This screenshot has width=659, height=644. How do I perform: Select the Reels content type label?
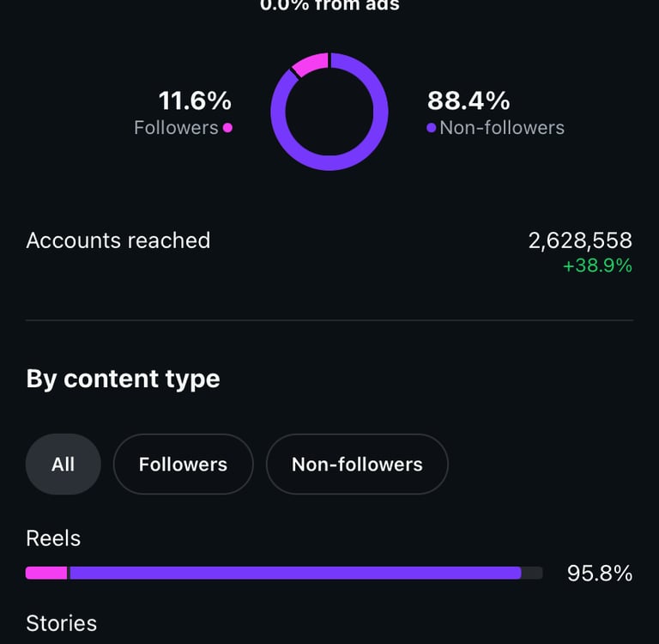pyautogui.click(x=53, y=538)
